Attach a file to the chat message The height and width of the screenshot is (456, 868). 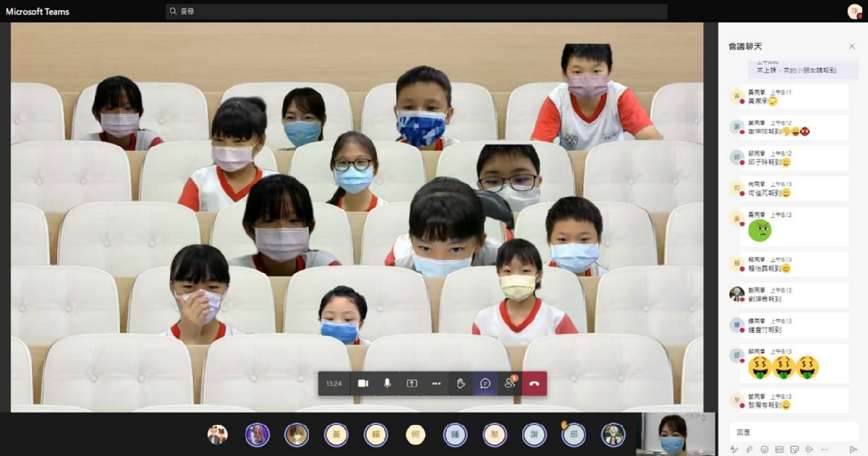click(749, 449)
